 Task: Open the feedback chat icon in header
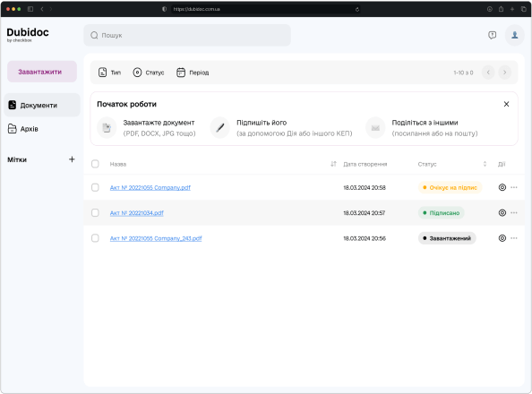tap(492, 35)
